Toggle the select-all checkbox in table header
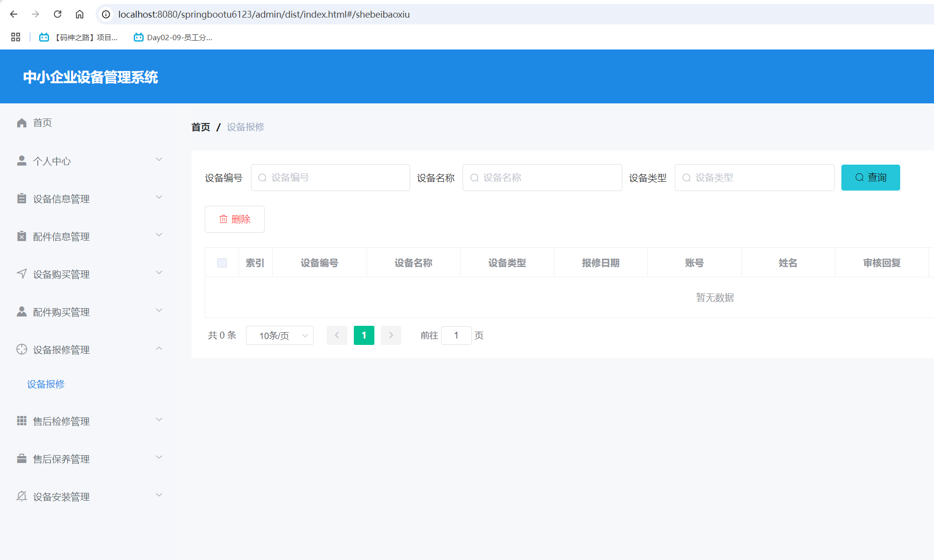The image size is (934, 560). coord(222,263)
